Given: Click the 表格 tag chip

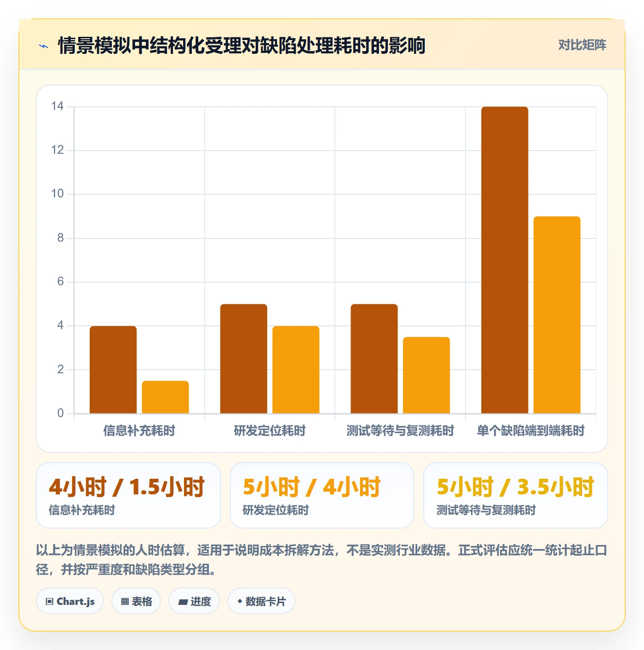Looking at the screenshot, I should tap(136, 601).
